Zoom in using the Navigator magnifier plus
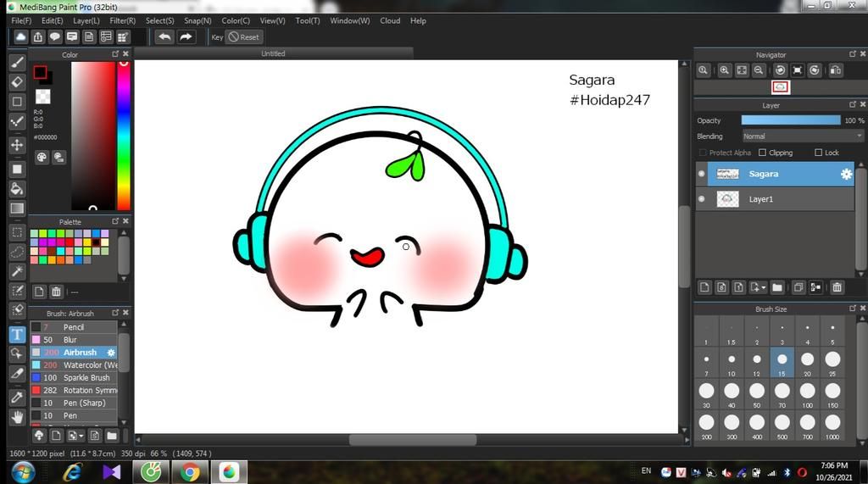868x484 pixels. click(x=724, y=70)
